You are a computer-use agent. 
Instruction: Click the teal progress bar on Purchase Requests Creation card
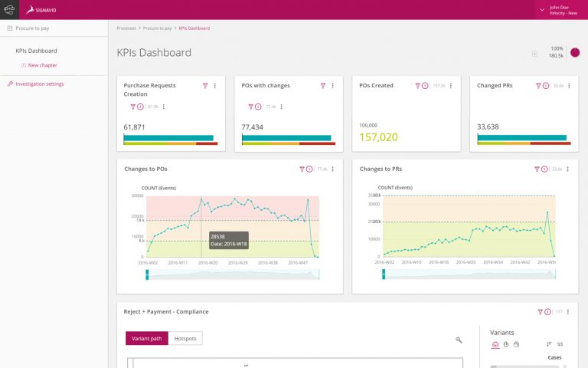coord(168,138)
